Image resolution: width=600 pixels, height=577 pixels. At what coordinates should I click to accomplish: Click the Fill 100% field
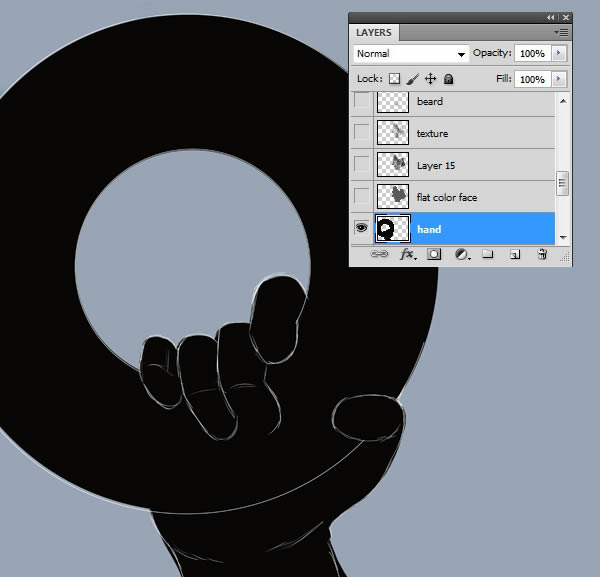(x=532, y=79)
